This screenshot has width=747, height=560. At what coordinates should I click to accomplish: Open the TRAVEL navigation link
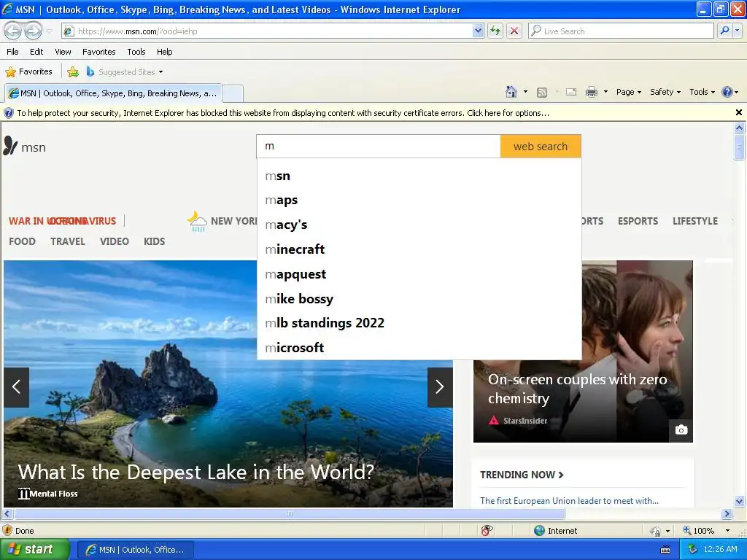pyautogui.click(x=68, y=241)
